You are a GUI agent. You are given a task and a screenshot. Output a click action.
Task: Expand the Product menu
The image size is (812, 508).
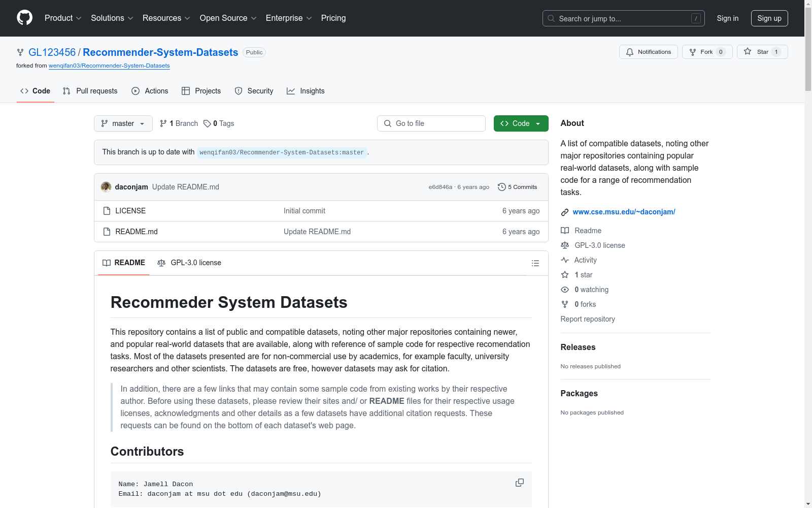[x=63, y=18]
